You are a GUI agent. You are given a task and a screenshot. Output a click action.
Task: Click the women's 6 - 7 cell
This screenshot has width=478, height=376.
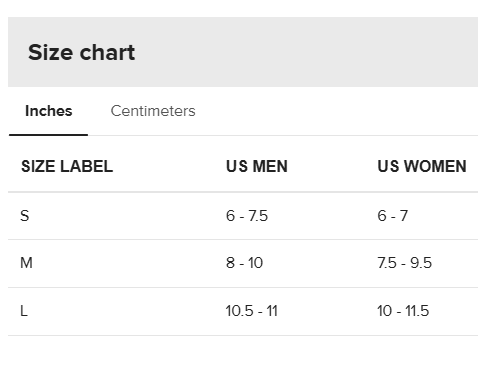(x=392, y=216)
